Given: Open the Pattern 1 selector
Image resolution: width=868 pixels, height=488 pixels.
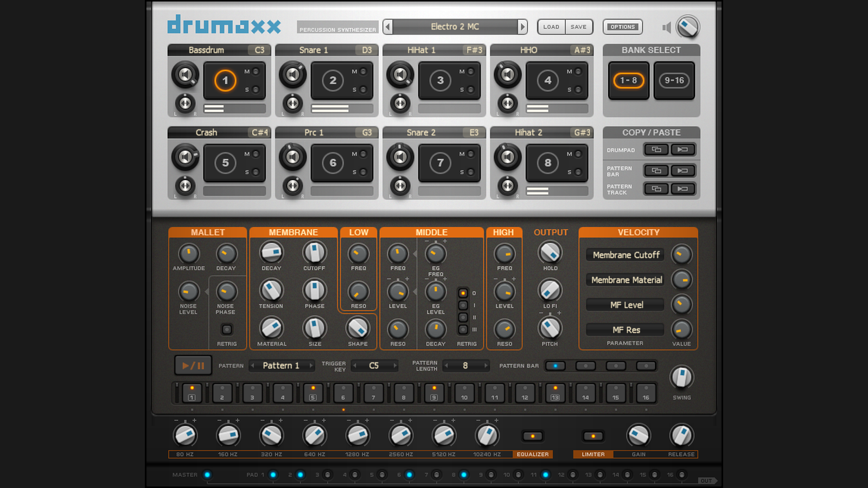Looking at the screenshot, I should (281, 366).
